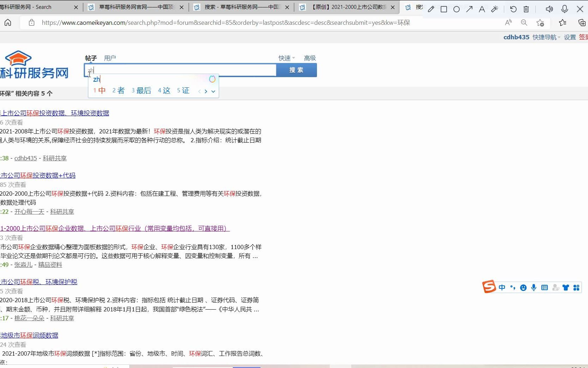Viewport: 588px width, 368px height.
Task: Pick IME candidate 2 者
Action: pyautogui.click(x=118, y=91)
